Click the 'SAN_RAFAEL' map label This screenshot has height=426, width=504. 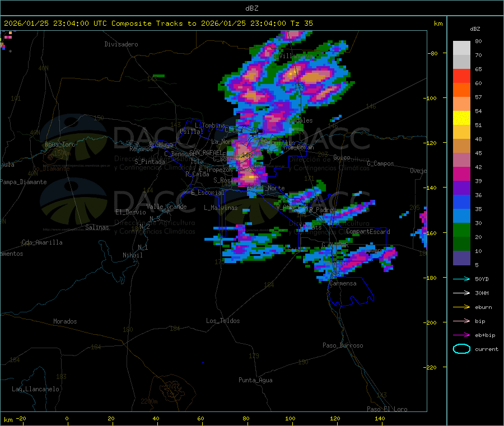pyautogui.click(x=206, y=152)
